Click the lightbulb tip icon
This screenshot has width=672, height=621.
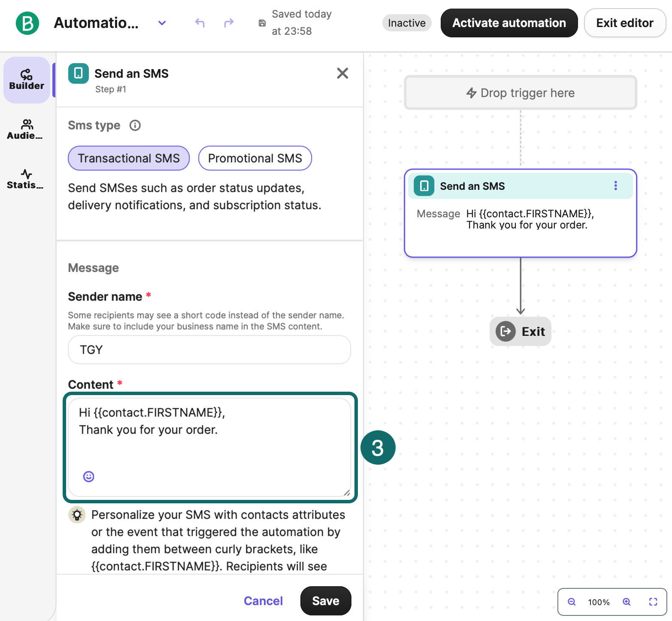tap(77, 514)
